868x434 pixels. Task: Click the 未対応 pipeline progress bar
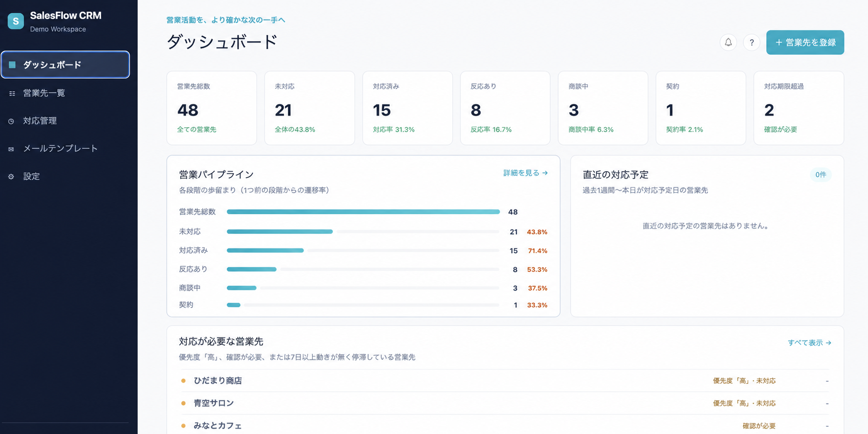[363, 231]
